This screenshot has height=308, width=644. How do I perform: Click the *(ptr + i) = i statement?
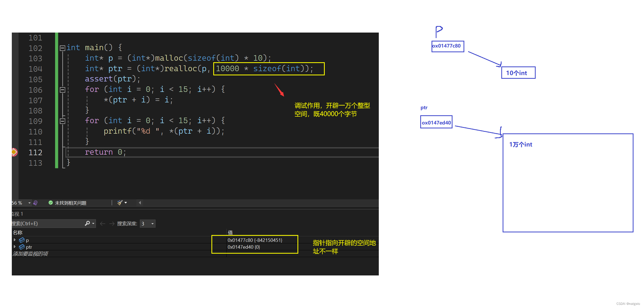(x=138, y=100)
